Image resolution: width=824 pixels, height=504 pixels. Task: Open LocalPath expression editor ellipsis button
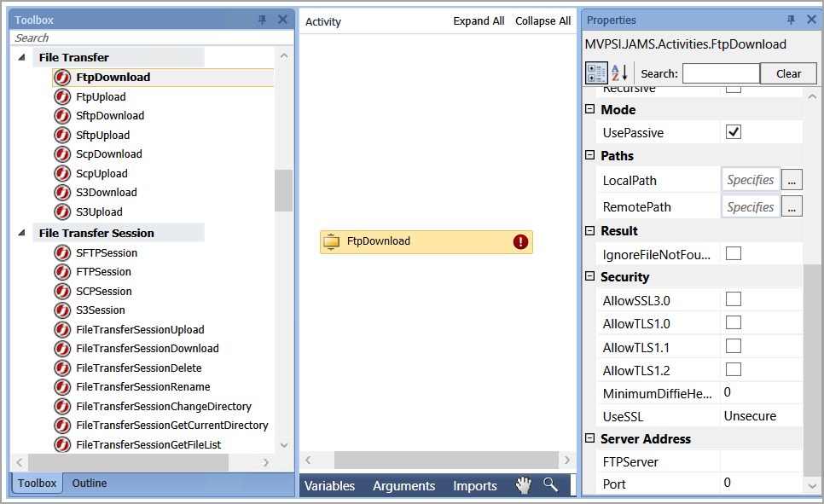click(792, 180)
